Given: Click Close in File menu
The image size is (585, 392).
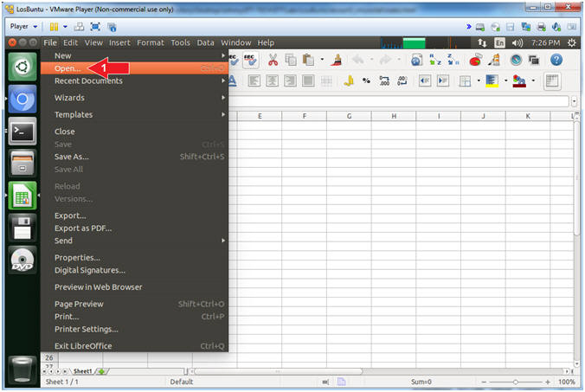Looking at the screenshot, I should [135, 132].
